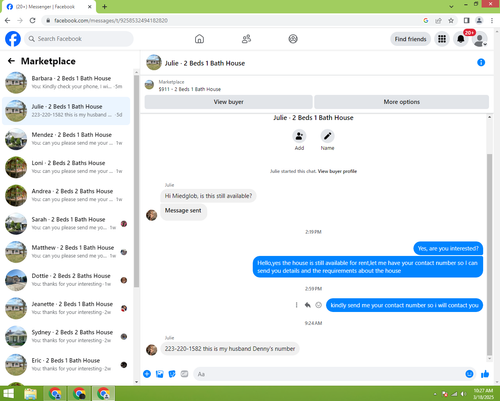
Task: Reload the browser page
Action: click(32, 21)
